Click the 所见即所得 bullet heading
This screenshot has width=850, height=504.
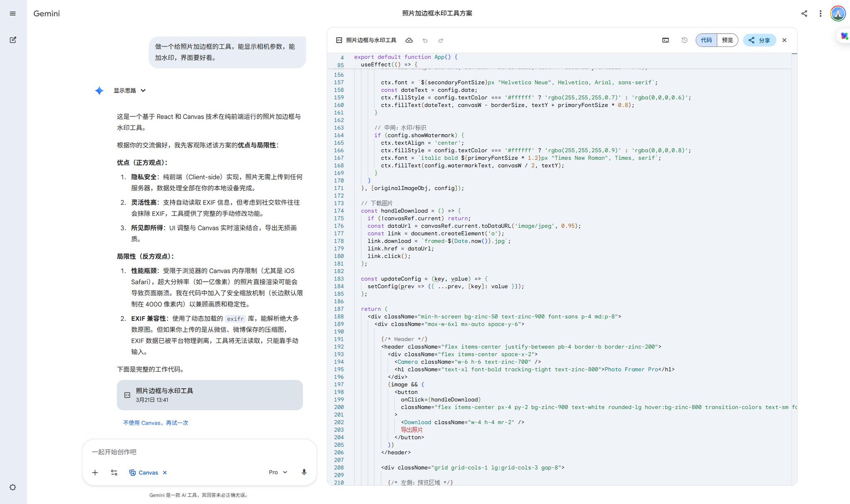(x=147, y=228)
